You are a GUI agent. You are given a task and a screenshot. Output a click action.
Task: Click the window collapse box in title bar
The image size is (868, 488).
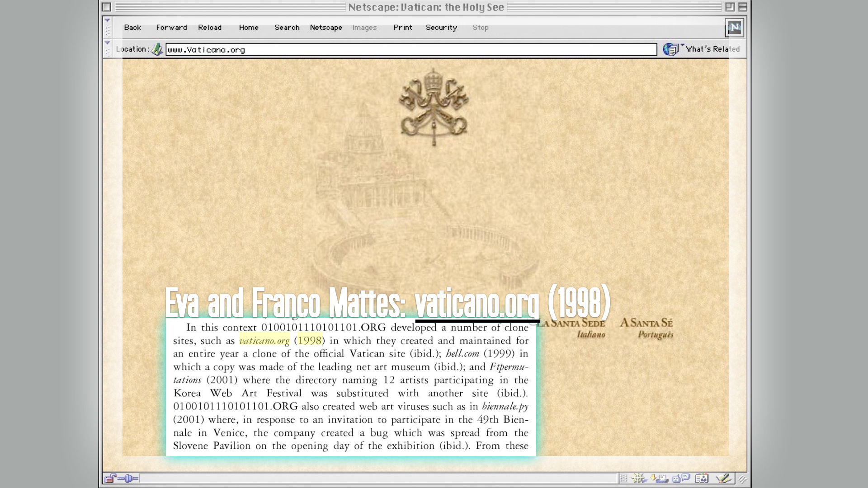click(x=742, y=7)
